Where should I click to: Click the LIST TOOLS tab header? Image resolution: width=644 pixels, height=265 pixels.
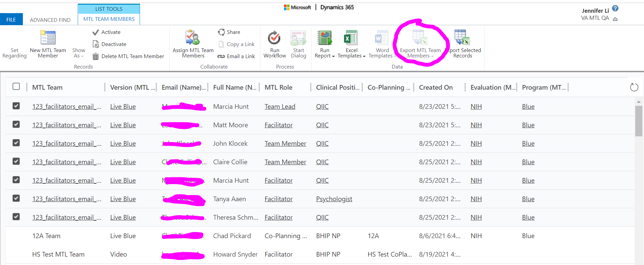109,9
